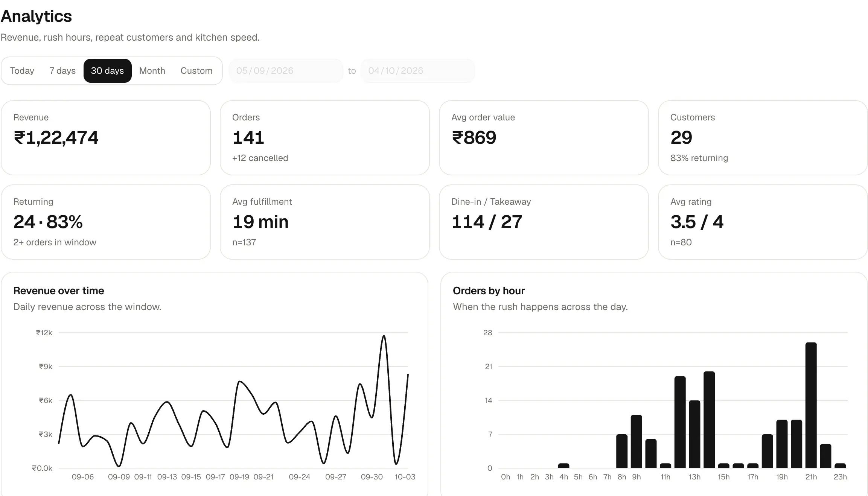Image resolution: width=868 pixels, height=496 pixels.
Task: Click the n=80 rating sample note
Action: coord(681,242)
